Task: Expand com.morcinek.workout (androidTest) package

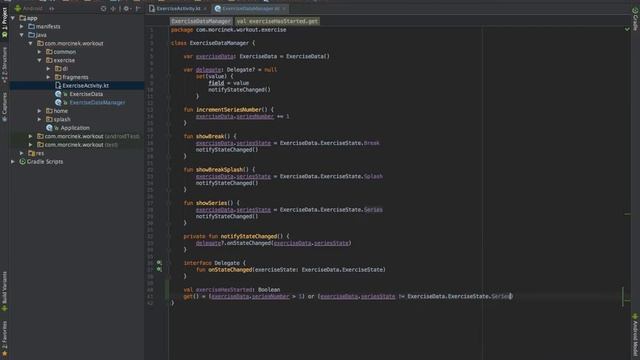Action: tap(31, 136)
